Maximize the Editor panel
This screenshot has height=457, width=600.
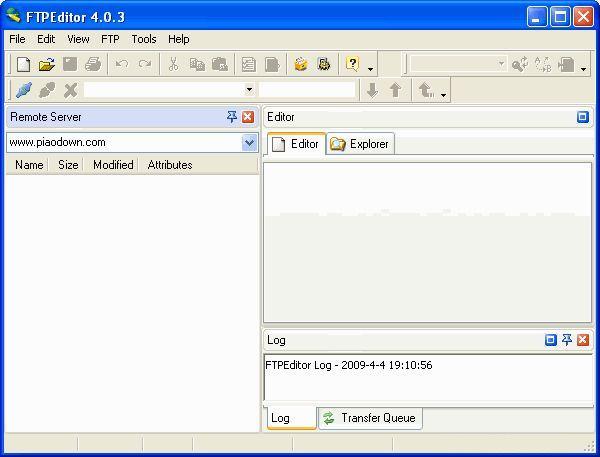pyautogui.click(x=583, y=117)
